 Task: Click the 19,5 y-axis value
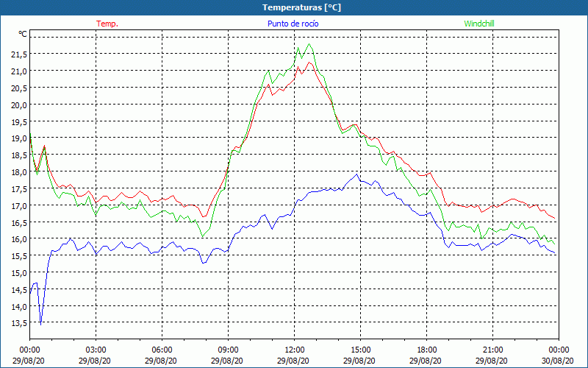click(x=19, y=122)
